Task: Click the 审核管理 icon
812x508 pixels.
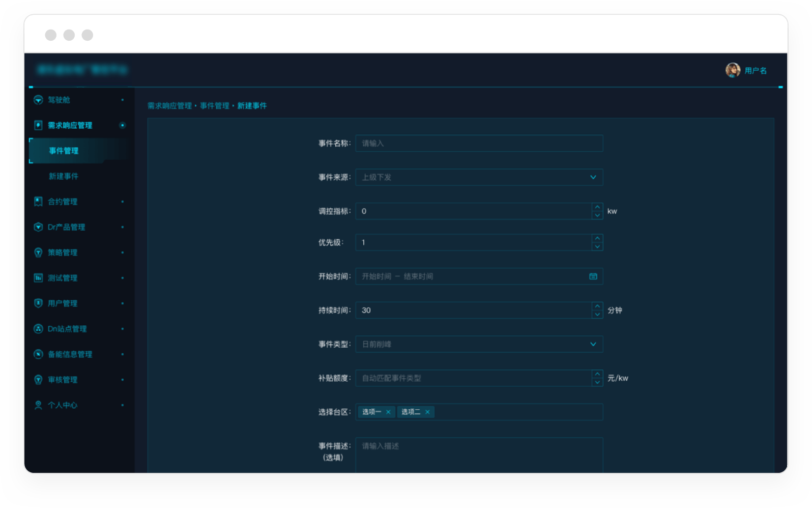Action: click(x=38, y=380)
